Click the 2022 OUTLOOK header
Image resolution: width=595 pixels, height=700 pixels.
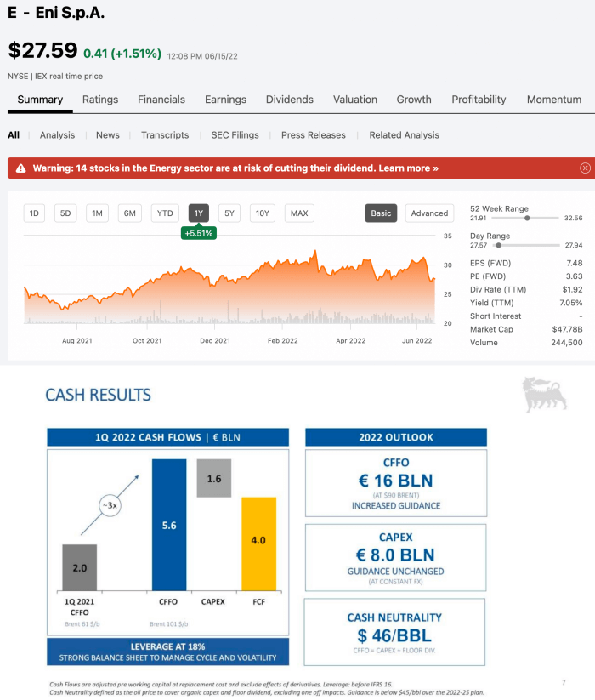click(396, 437)
